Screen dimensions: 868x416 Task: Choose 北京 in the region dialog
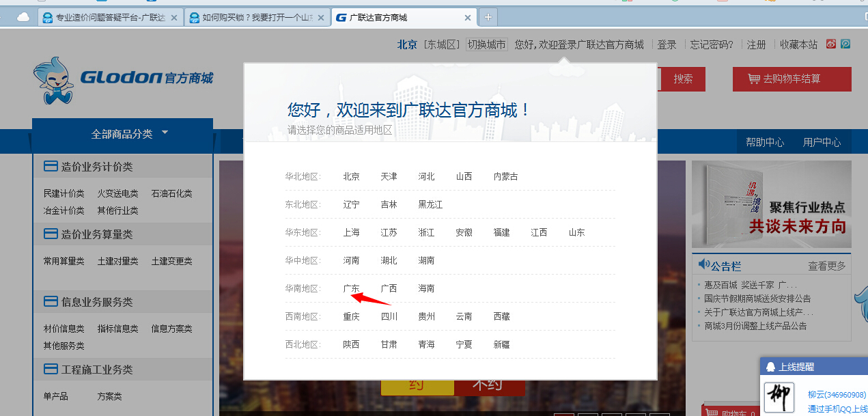(x=351, y=176)
